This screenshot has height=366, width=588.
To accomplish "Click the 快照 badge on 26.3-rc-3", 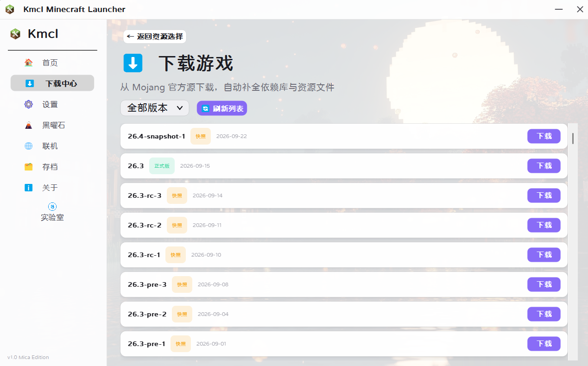I will [x=177, y=196].
